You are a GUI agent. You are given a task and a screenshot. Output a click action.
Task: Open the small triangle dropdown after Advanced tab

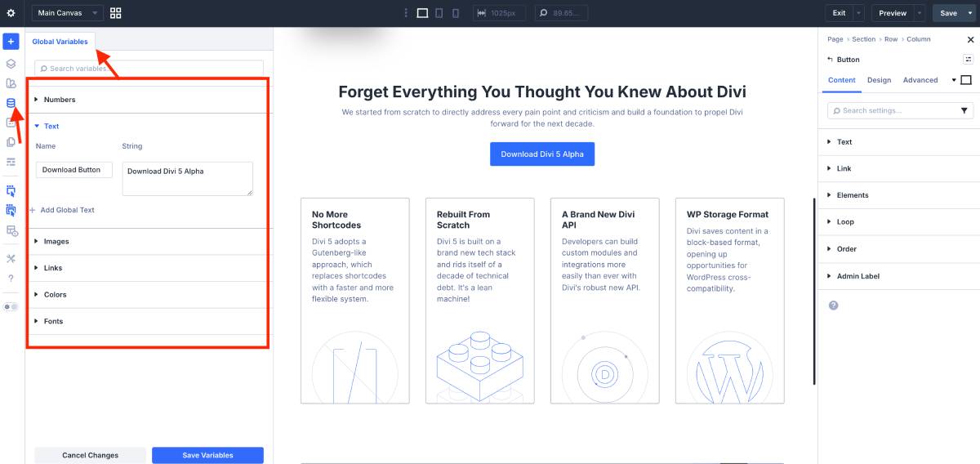(x=953, y=80)
